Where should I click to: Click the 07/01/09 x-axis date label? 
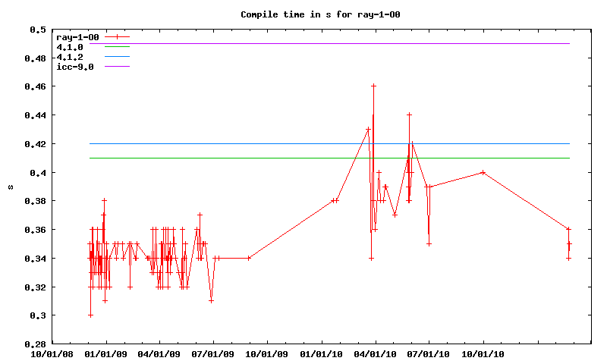(214, 353)
